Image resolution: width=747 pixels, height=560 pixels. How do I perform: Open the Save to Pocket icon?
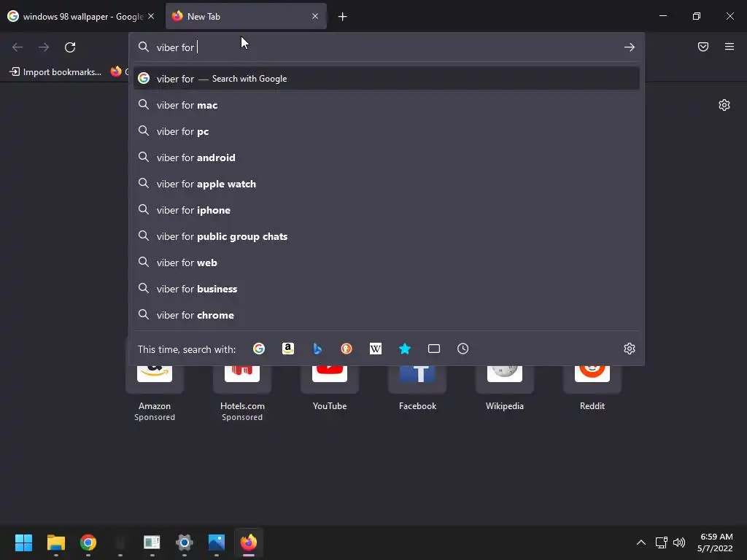tap(703, 47)
